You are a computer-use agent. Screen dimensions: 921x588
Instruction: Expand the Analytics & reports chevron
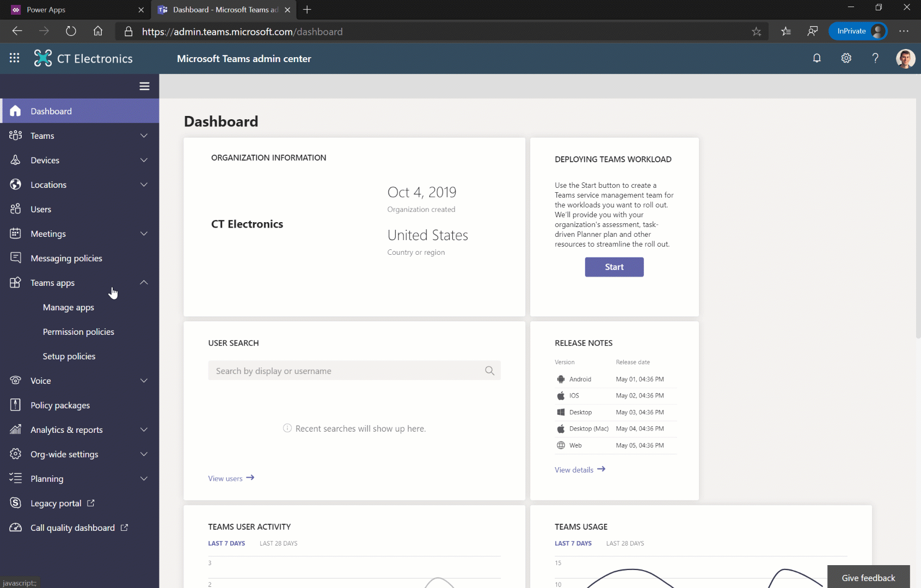[x=144, y=430]
